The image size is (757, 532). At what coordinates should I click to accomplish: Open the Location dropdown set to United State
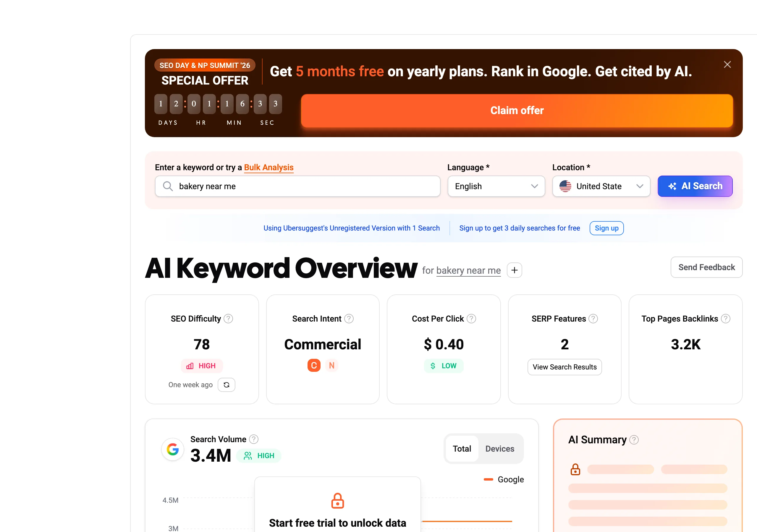pyautogui.click(x=601, y=186)
